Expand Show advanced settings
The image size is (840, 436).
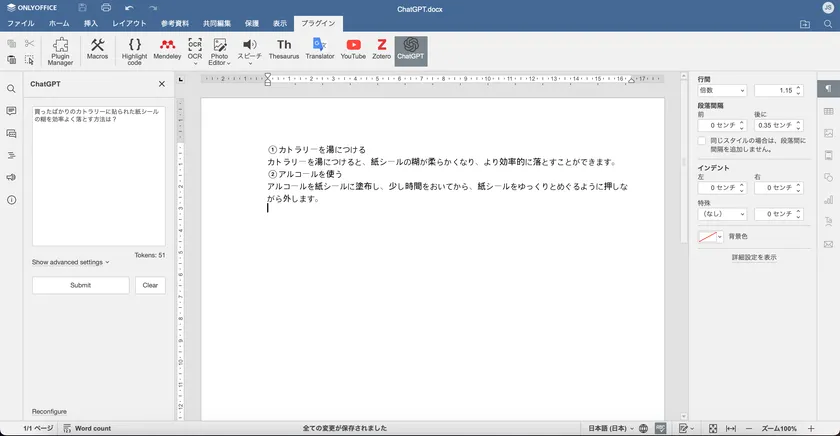coord(70,262)
